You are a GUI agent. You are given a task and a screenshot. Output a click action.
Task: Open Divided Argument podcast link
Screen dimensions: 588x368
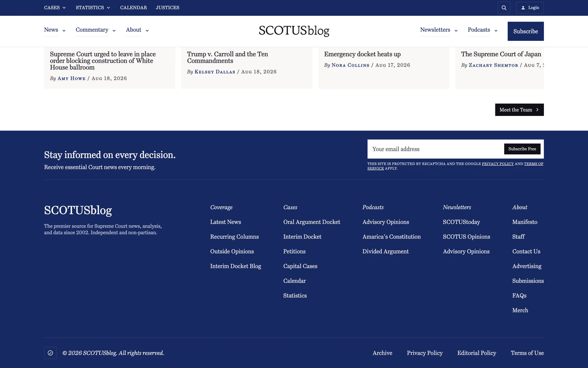(386, 251)
